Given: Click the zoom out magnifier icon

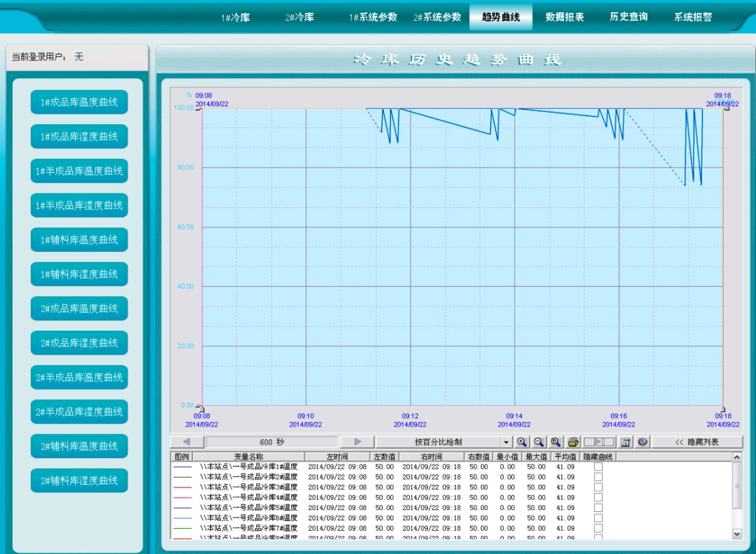Looking at the screenshot, I should pos(539,442).
